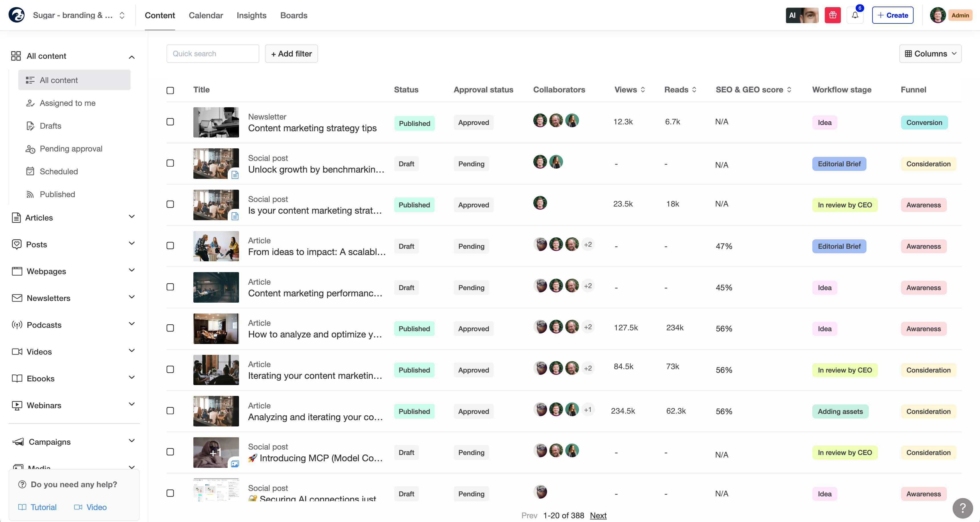Open the notifications bell icon

pyautogui.click(x=855, y=15)
